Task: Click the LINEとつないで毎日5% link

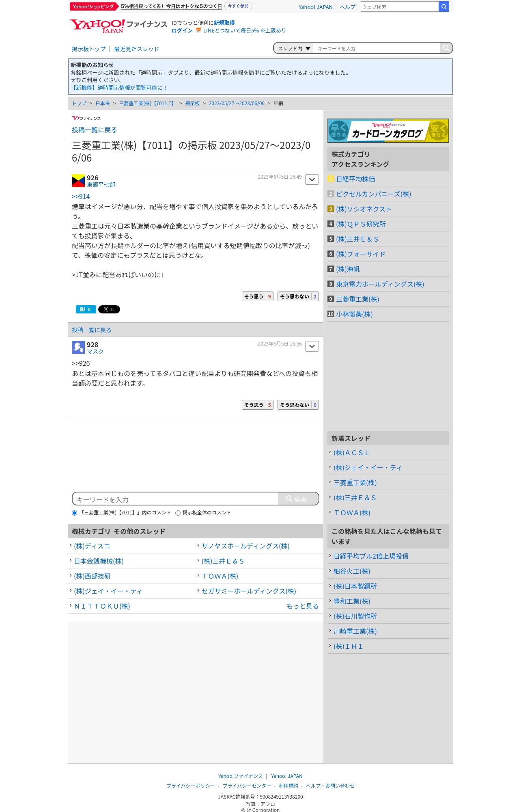Action: point(244,30)
